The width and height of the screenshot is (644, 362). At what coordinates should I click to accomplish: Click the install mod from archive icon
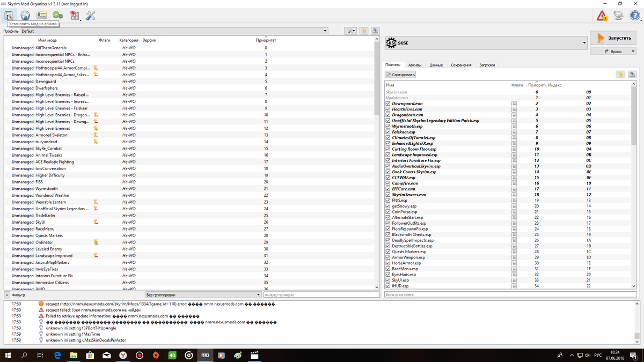(9, 15)
